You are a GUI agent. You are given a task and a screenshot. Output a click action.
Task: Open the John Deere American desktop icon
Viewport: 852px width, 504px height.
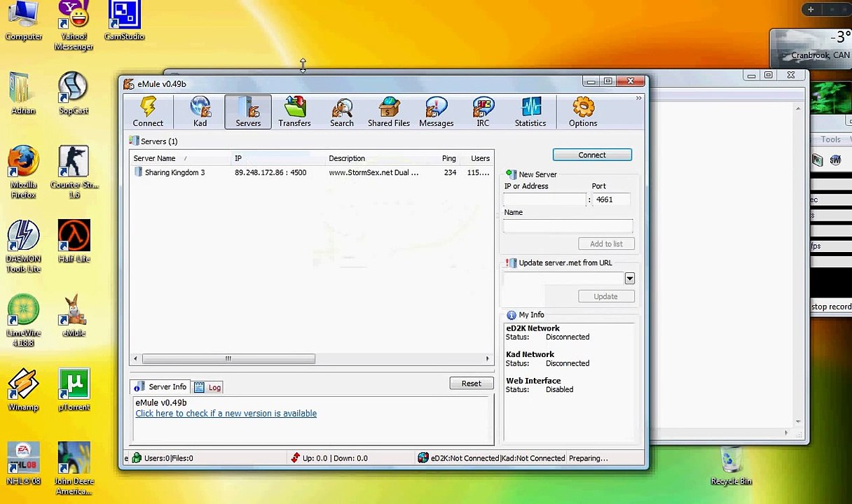(x=74, y=469)
